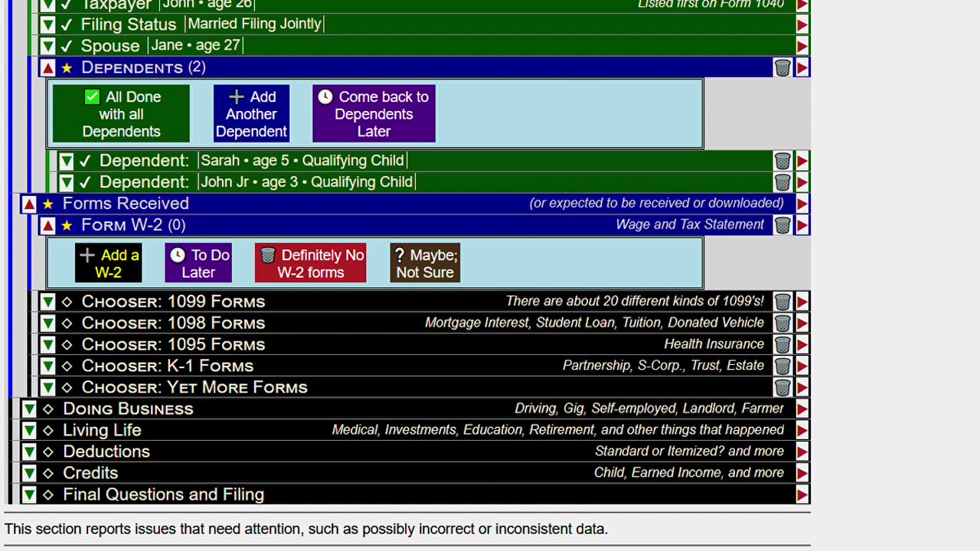Image resolution: width=980 pixels, height=551 pixels.
Task: Click red arrow at right of K-1 Forms row
Action: coord(802,366)
